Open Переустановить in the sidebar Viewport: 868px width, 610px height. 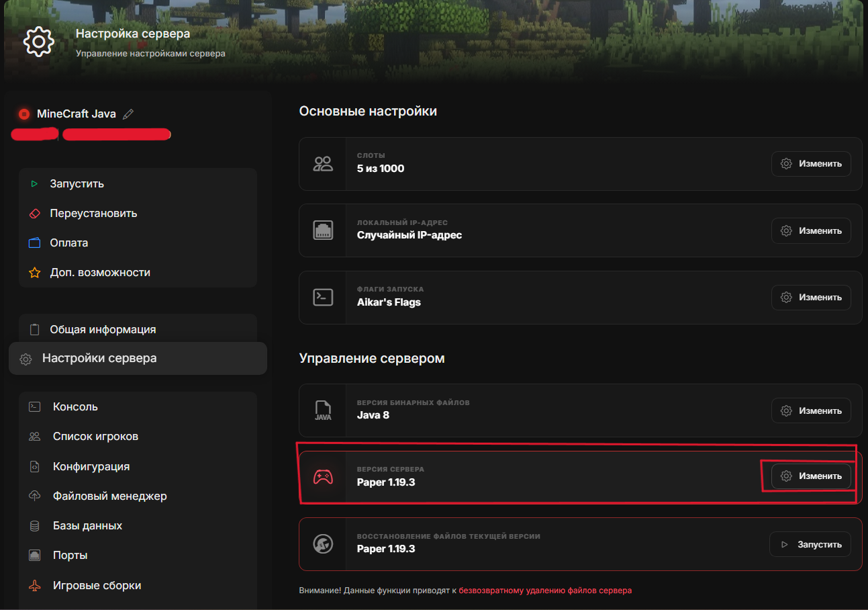138,213
